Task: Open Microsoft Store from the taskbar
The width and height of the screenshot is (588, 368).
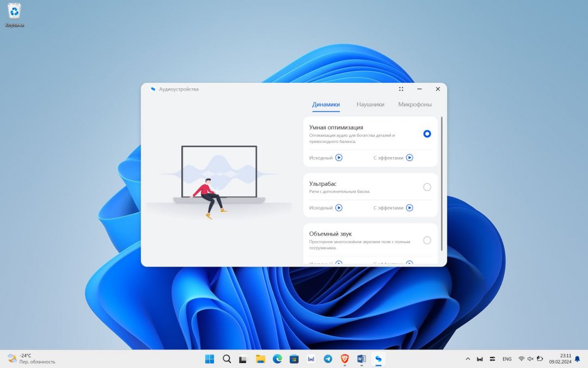Action: click(294, 359)
